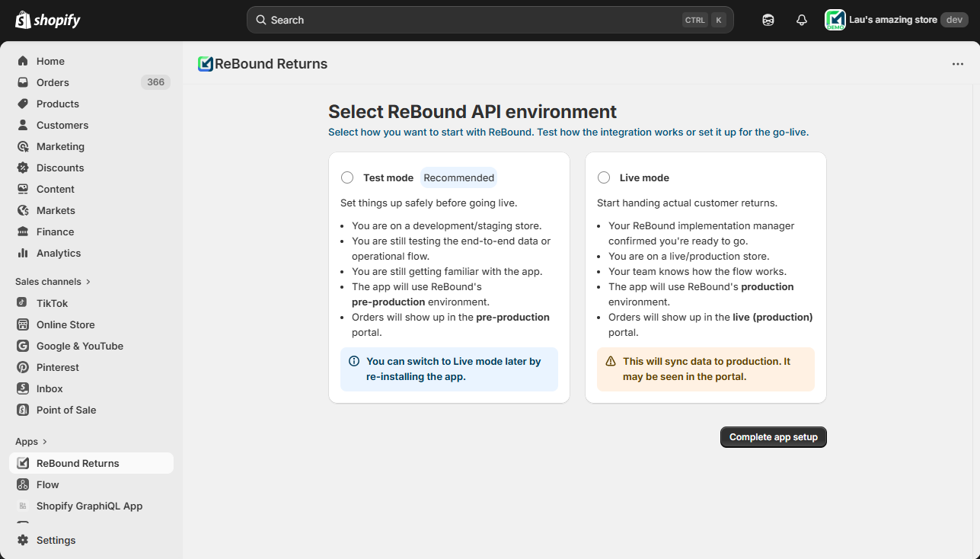Open Settings in the sidebar
This screenshot has width=980, height=559.
[91, 540]
